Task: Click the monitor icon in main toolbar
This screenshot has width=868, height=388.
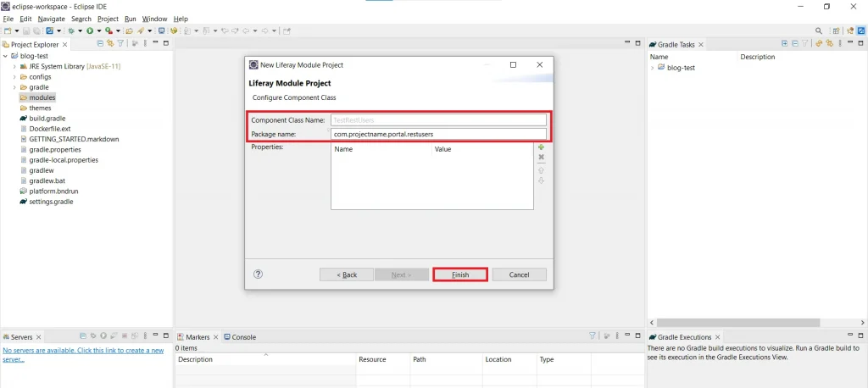Action: [x=162, y=31]
